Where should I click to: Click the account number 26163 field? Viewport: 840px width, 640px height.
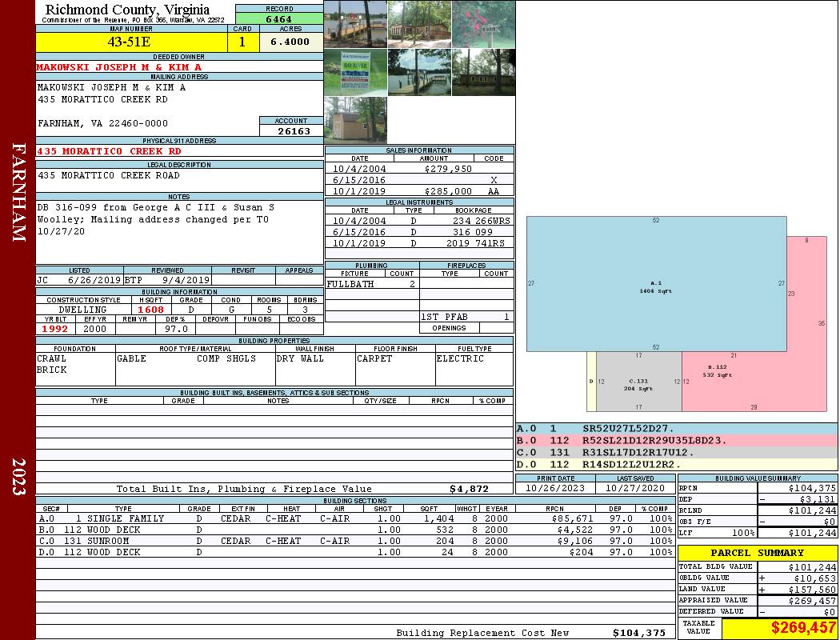[291, 130]
